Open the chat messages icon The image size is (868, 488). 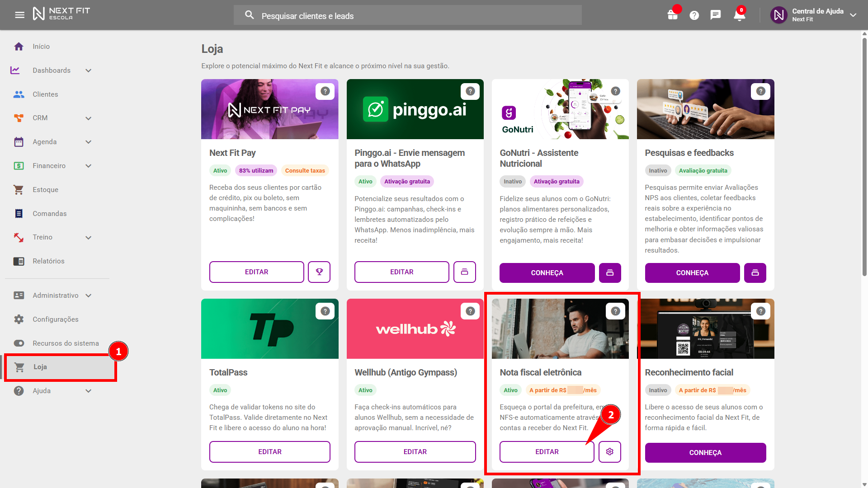[715, 15]
